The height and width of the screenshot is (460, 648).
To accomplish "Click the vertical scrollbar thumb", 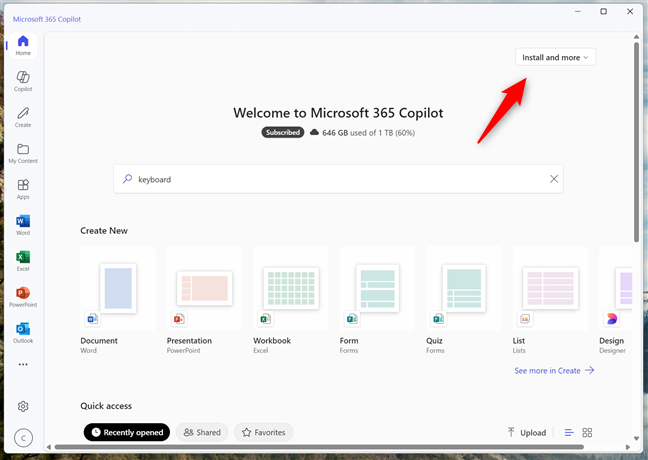I will tap(636, 142).
